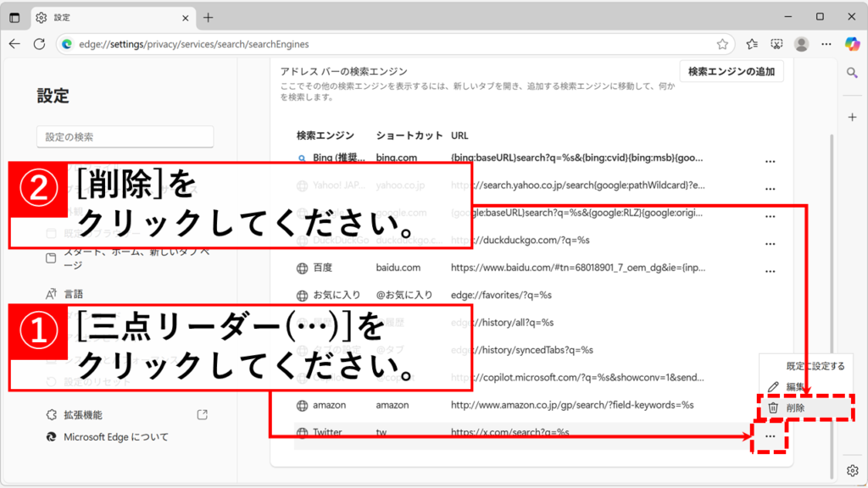Refresh the settings page
Image resolution: width=868 pixels, height=488 pixels.
point(39,44)
